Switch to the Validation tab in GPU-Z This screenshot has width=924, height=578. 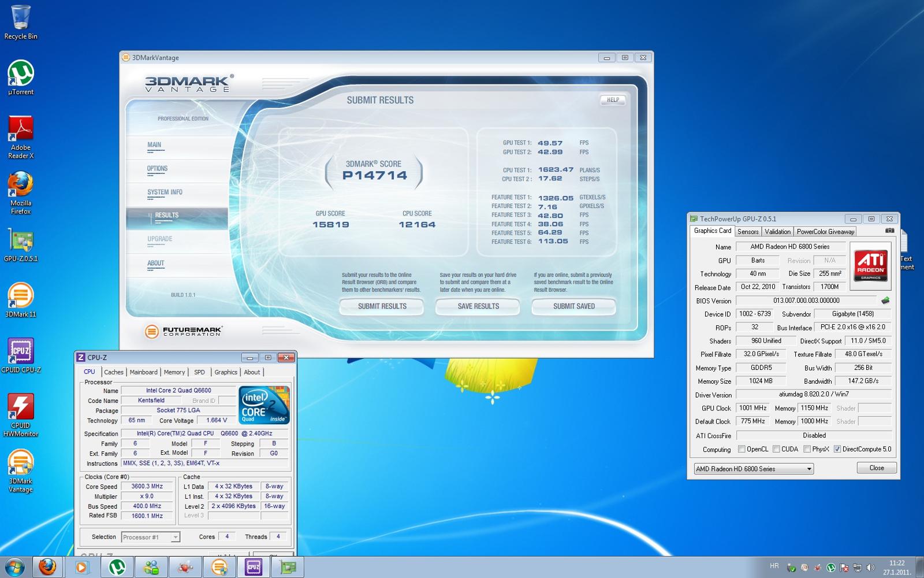tap(777, 232)
